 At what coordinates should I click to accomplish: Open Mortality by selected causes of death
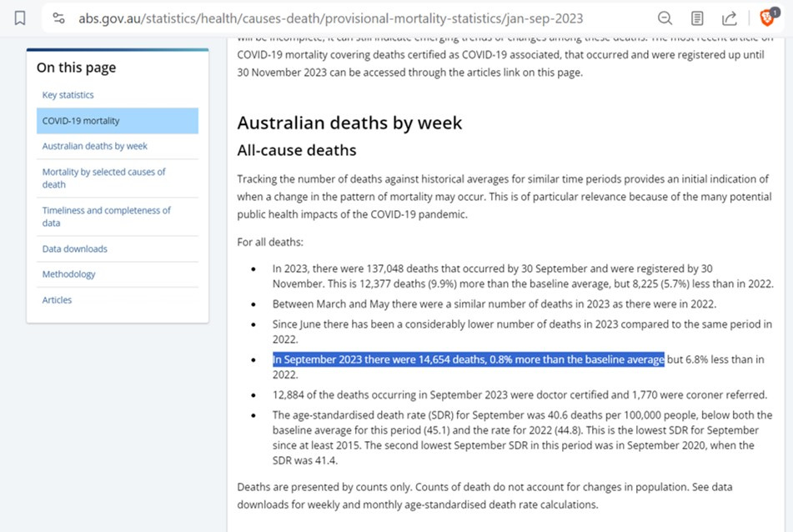pos(103,178)
